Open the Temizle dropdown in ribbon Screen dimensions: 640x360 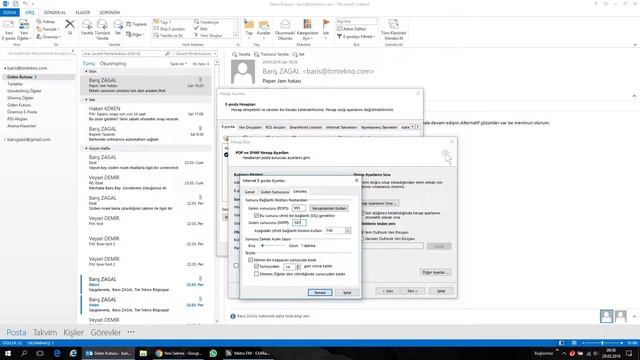point(47,29)
